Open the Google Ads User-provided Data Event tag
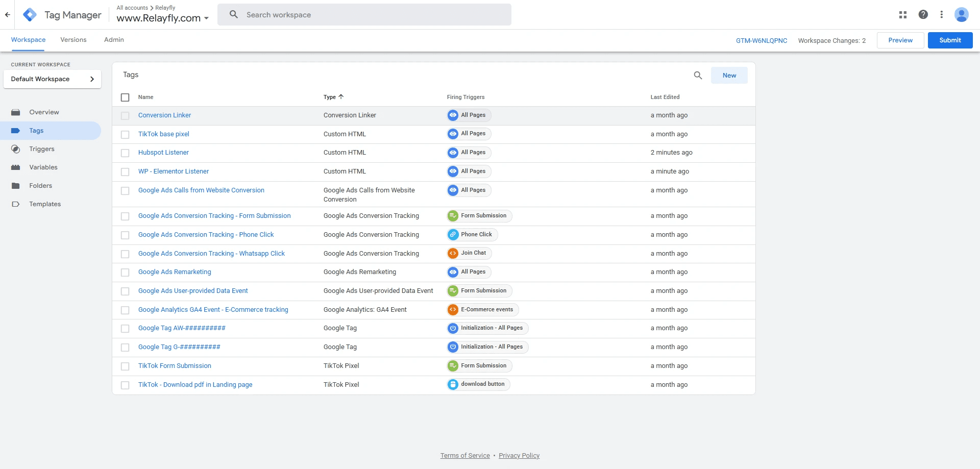 pyautogui.click(x=193, y=291)
